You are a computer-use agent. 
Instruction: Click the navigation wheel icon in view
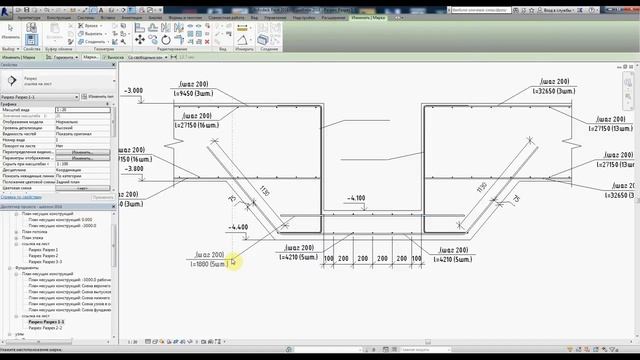pos(628,82)
